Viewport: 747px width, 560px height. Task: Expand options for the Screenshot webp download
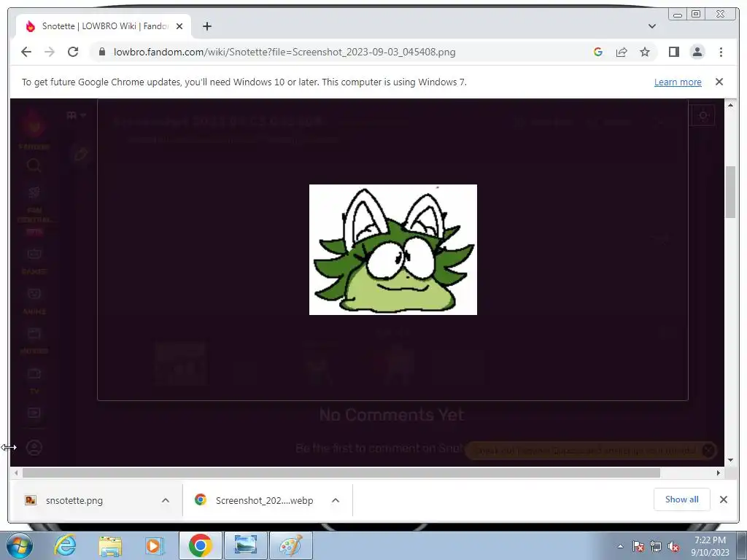point(336,500)
